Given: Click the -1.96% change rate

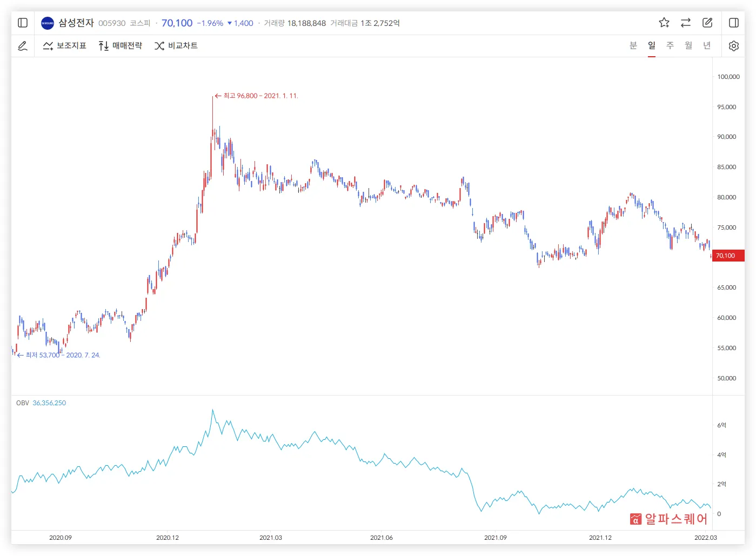Looking at the screenshot, I should tap(210, 23).
